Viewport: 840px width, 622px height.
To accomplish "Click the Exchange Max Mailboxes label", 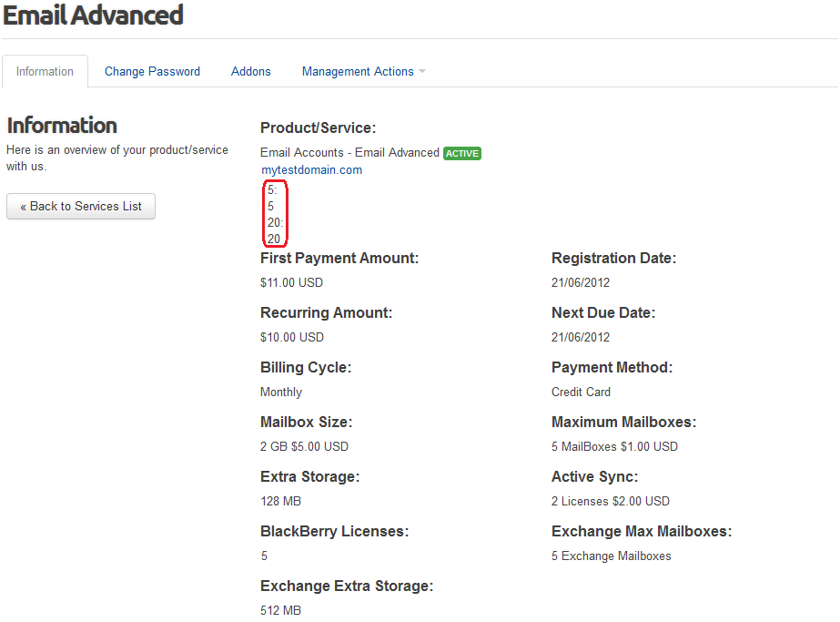I will click(x=642, y=532).
